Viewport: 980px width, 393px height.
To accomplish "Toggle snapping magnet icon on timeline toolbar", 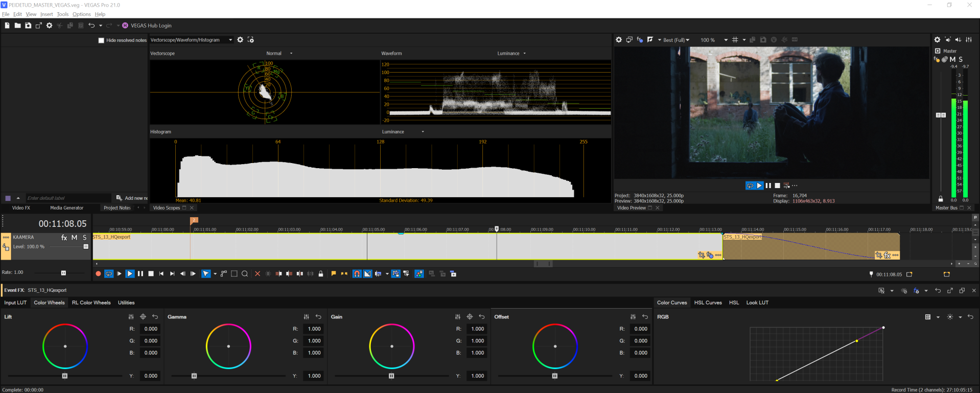I will (357, 274).
